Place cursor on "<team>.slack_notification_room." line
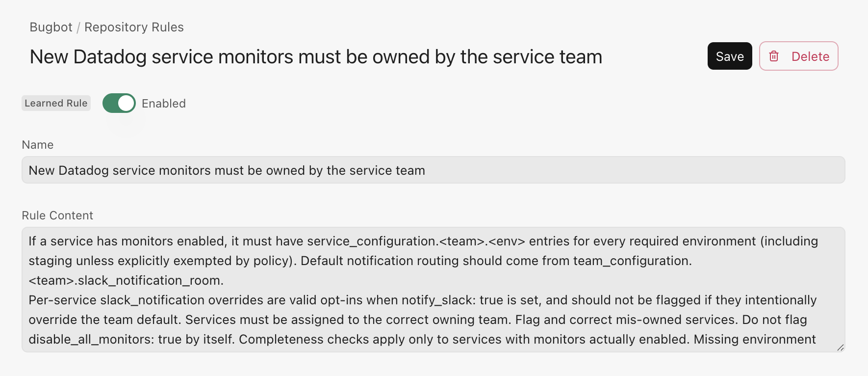 click(126, 280)
